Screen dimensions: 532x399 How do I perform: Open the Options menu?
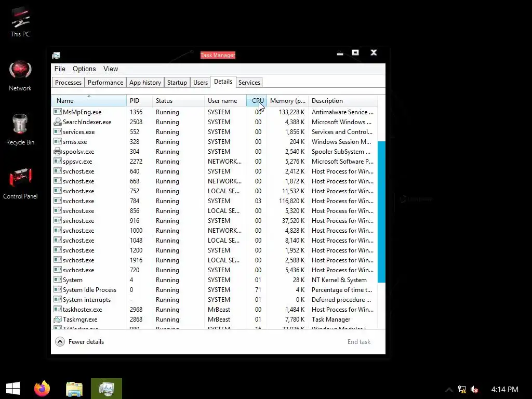tap(84, 69)
